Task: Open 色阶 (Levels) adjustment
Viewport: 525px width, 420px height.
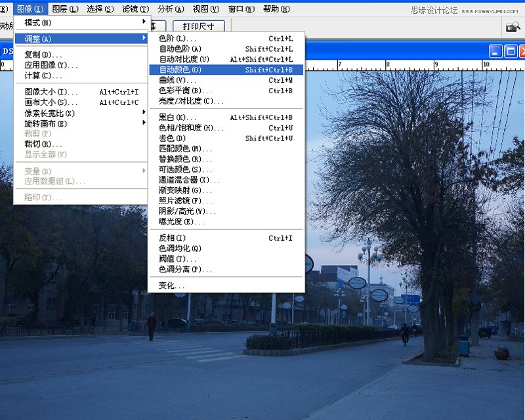Action: coord(226,39)
